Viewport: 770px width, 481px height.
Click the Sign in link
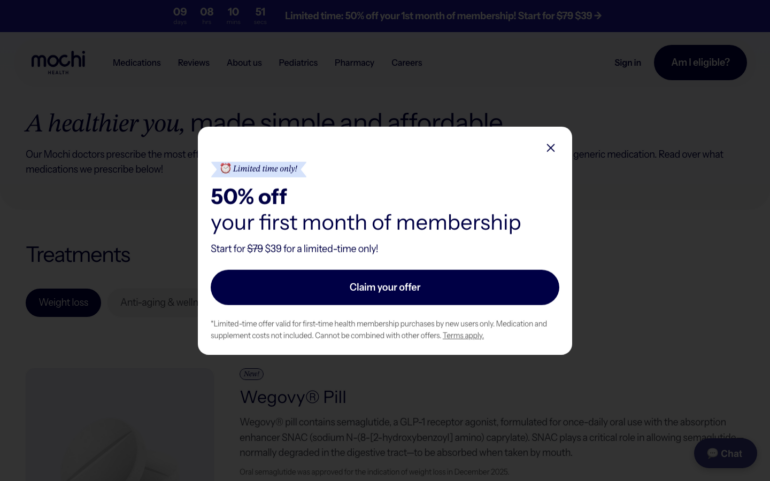pyautogui.click(x=627, y=63)
